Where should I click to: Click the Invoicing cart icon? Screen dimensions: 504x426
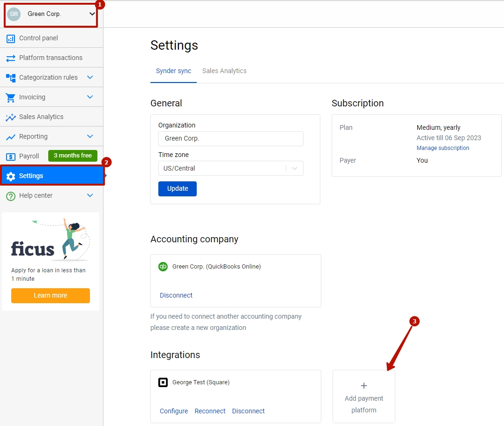(x=11, y=98)
